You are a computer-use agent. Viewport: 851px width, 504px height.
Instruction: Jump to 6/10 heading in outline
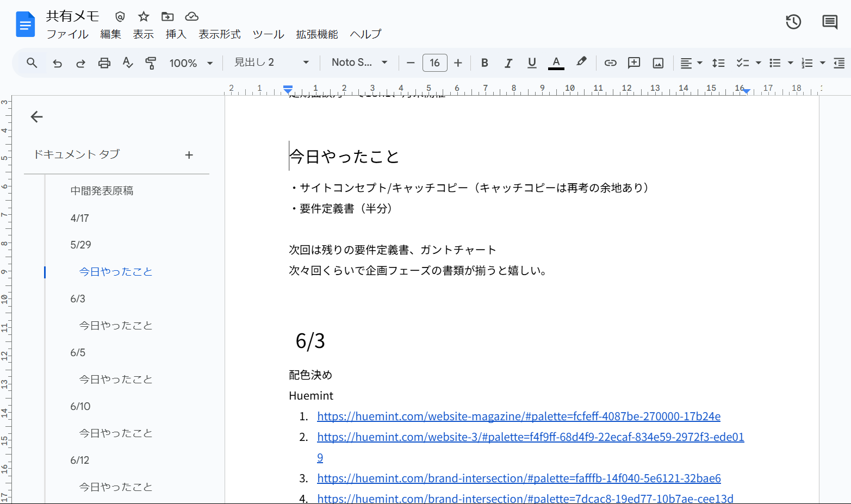point(80,406)
